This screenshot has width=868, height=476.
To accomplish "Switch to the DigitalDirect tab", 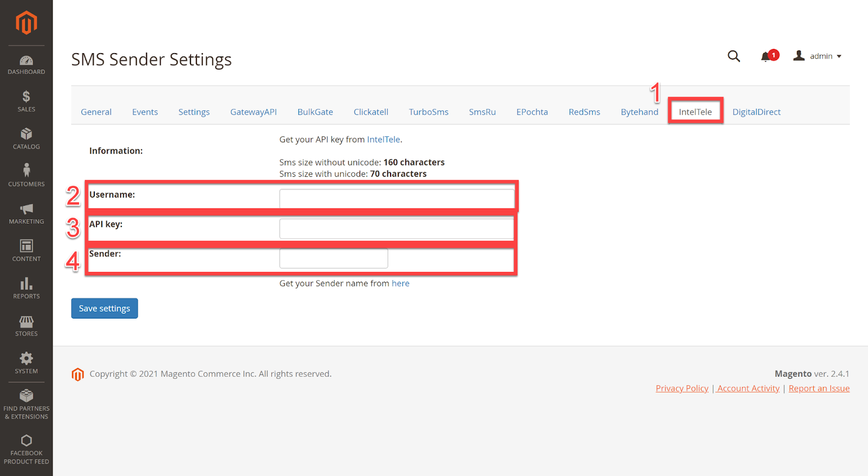I will (756, 112).
